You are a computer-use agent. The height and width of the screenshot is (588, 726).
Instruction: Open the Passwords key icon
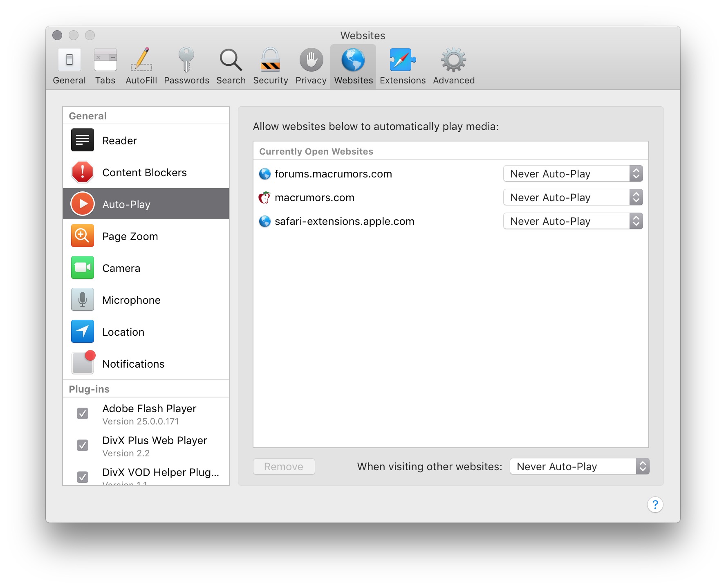pyautogui.click(x=186, y=60)
